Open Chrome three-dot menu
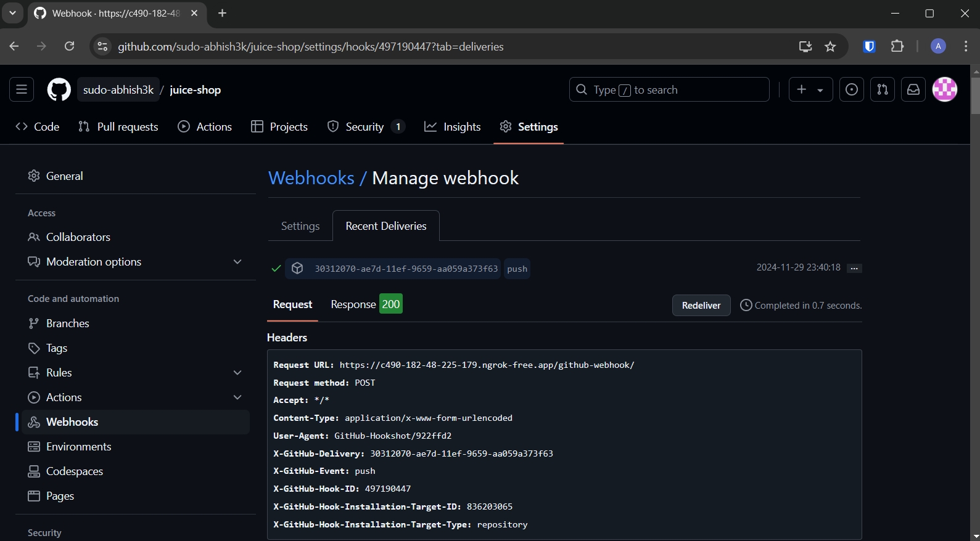 [x=966, y=46]
